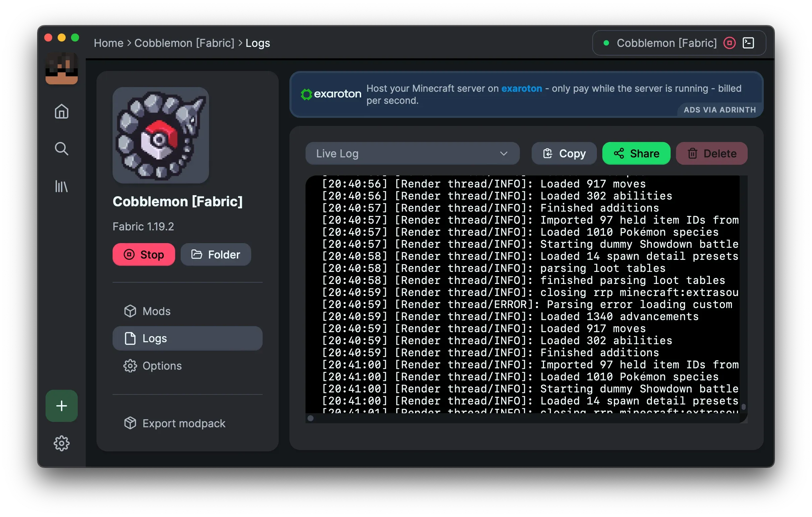
Task: Click the chevron arrow in Live Log selector
Action: (503, 154)
